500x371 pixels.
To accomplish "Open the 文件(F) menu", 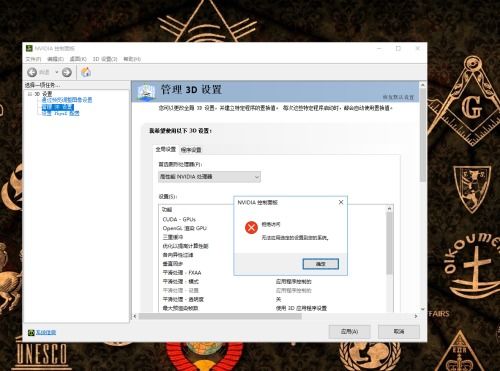I will tap(33, 59).
